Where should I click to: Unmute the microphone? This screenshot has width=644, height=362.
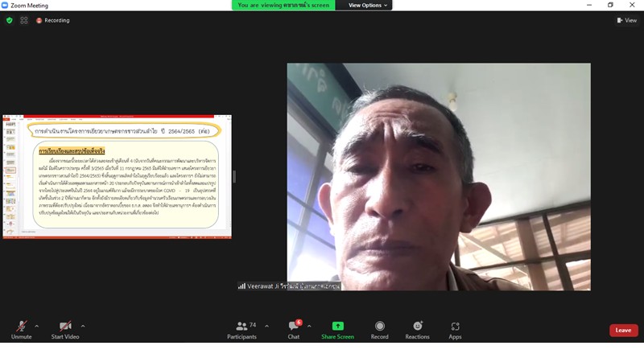22,330
